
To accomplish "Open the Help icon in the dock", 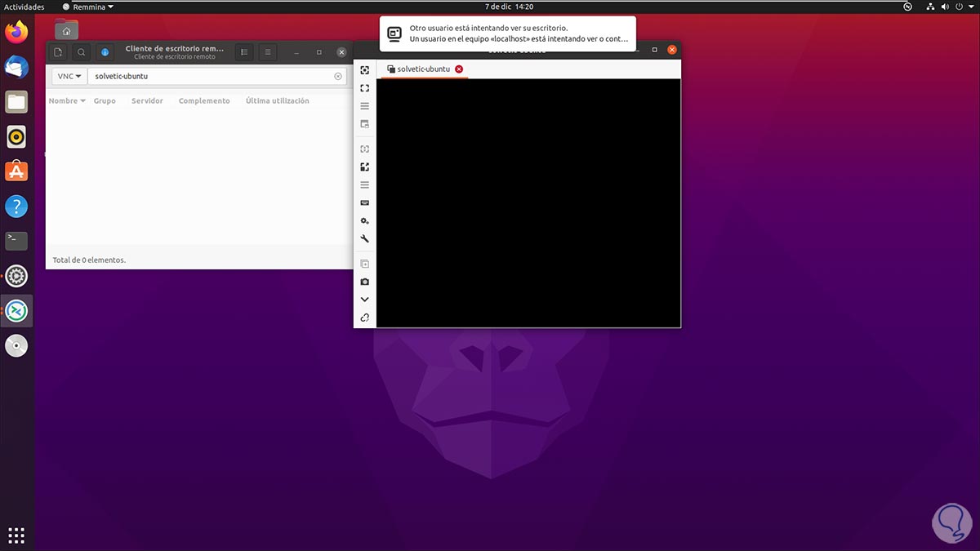I will [16, 207].
